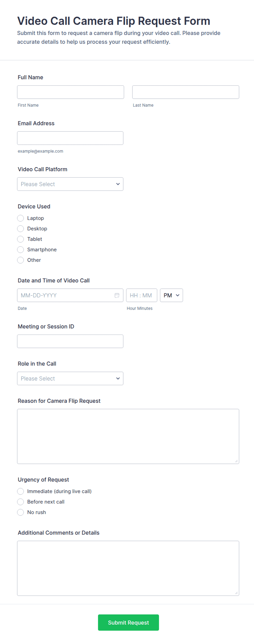Image resolution: width=254 pixels, height=644 pixels.
Task: Click into the Email Address field
Action: pos(70,138)
